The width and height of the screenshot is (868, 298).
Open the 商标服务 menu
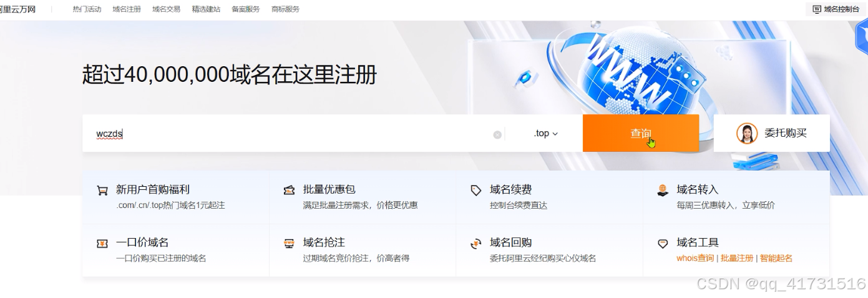pyautogui.click(x=285, y=9)
